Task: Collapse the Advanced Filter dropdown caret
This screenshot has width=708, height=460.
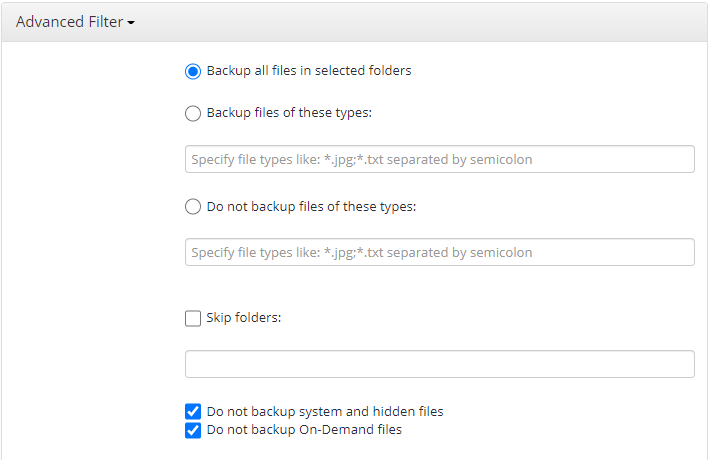Action: click(131, 23)
